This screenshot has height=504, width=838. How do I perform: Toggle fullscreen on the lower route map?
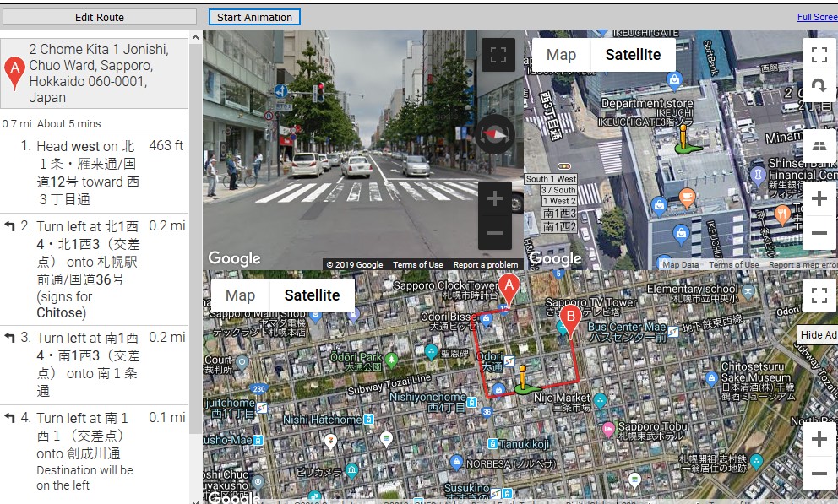tap(819, 295)
